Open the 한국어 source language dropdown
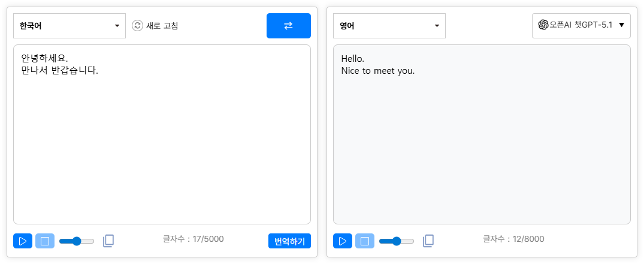This screenshot has width=644, height=264. pos(69,26)
